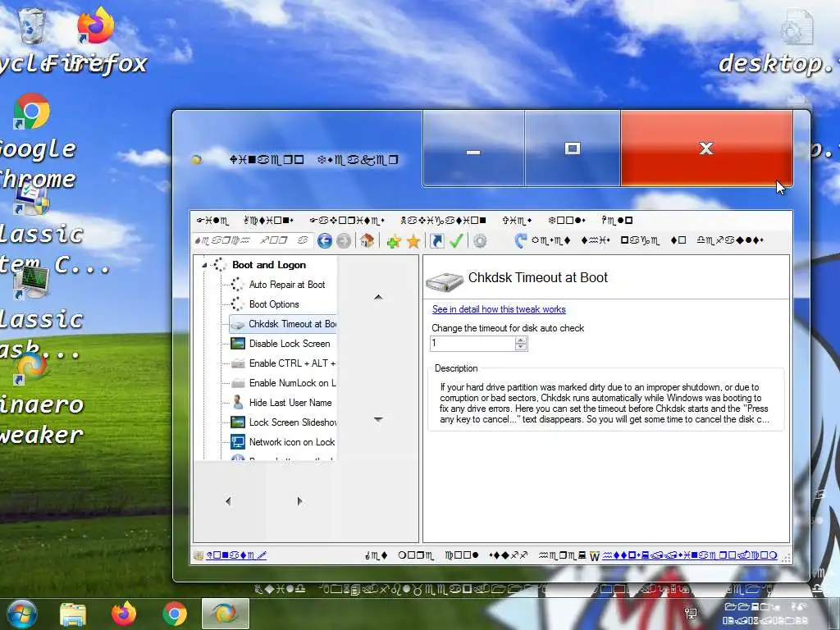Viewport: 840px width, 630px height.
Task: Select Disable Lock Screen in the tree
Action: pyautogui.click(x=290, y=344)
